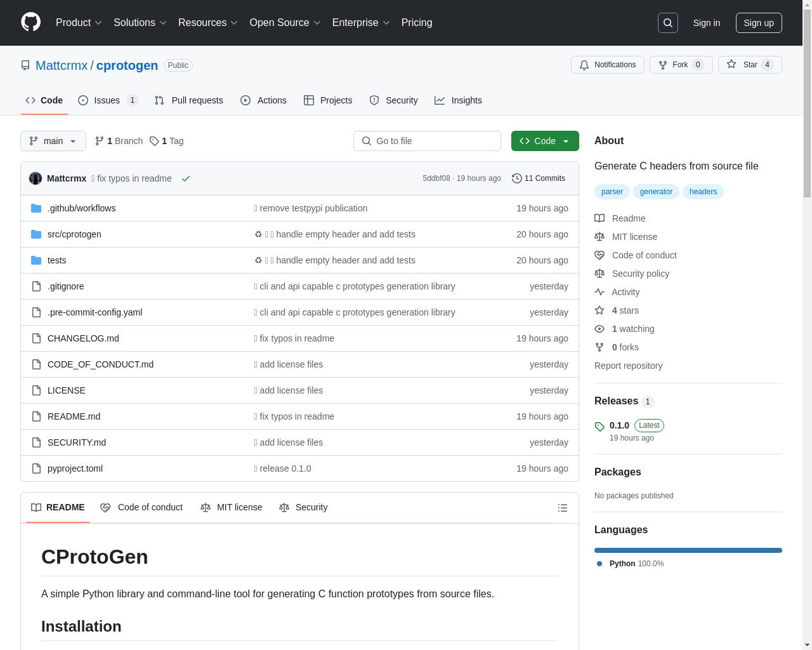Open SECURITY.md file
Viewport: 812px width, 650px height.
77,442
